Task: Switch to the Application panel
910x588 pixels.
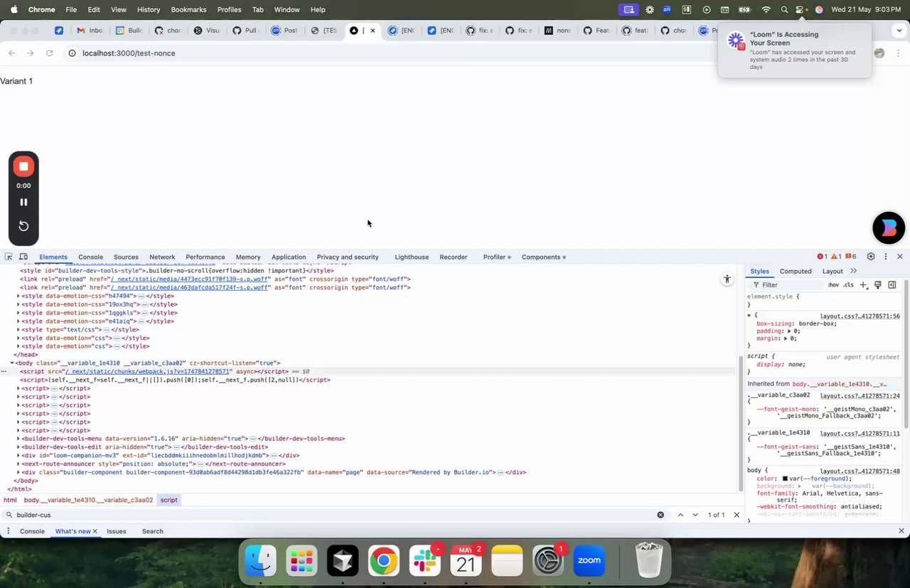Action: pyautogui.click(x=289, y=257)
